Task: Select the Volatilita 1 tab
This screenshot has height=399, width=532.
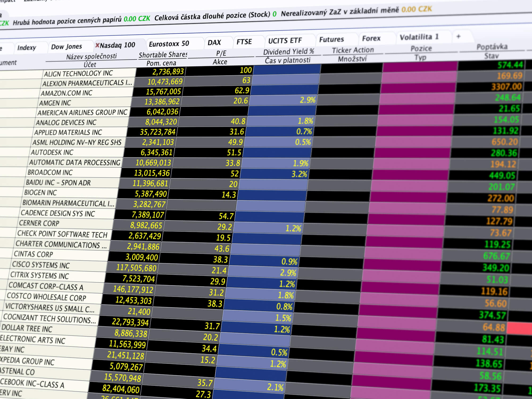Action: [x=419, y=37]
